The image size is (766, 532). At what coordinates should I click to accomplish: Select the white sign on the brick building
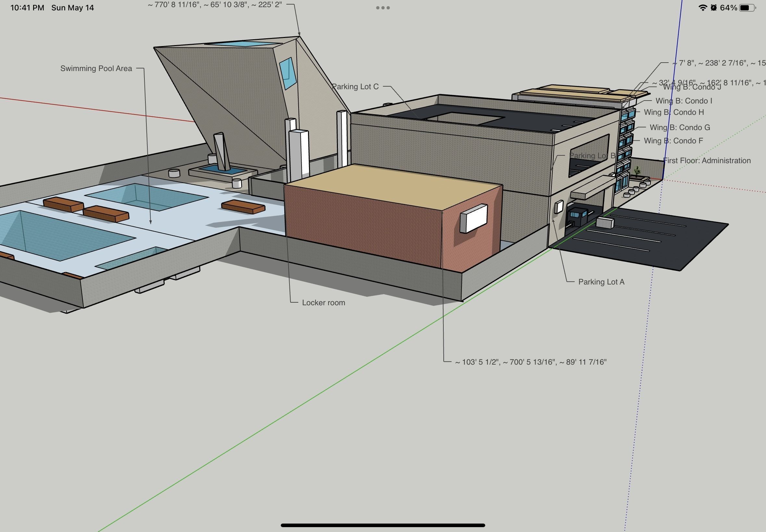tap(474, 218)
